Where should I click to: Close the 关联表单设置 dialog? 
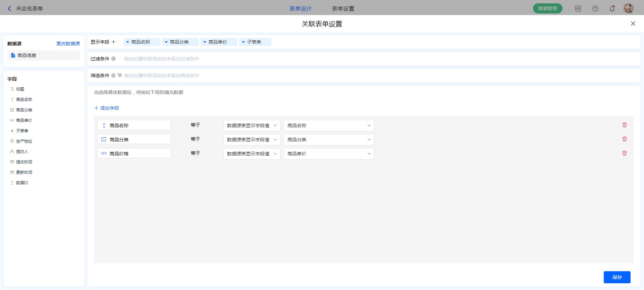coord(633,23)
